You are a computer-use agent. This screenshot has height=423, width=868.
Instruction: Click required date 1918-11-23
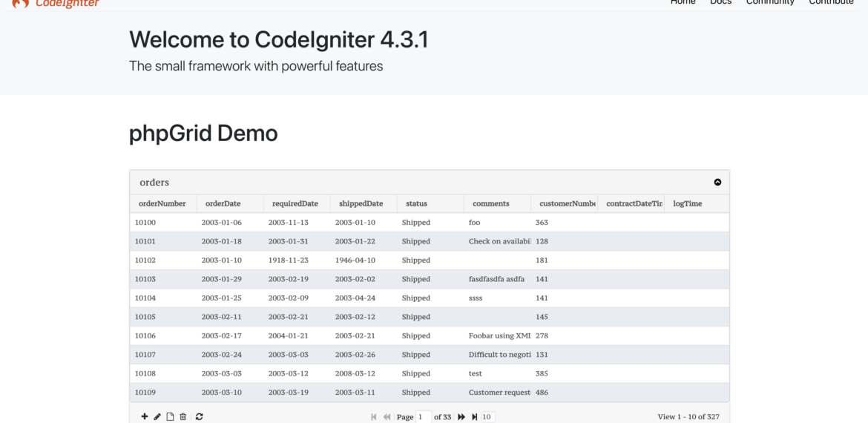pos(288,260)
